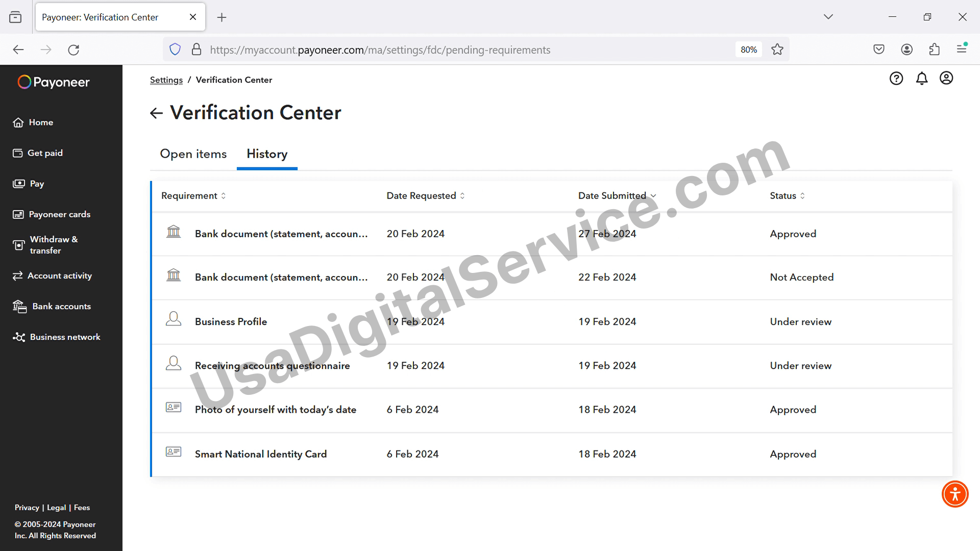Sort table by Date Requested
The width and height of the screenshot is (980, 551).
426,196
